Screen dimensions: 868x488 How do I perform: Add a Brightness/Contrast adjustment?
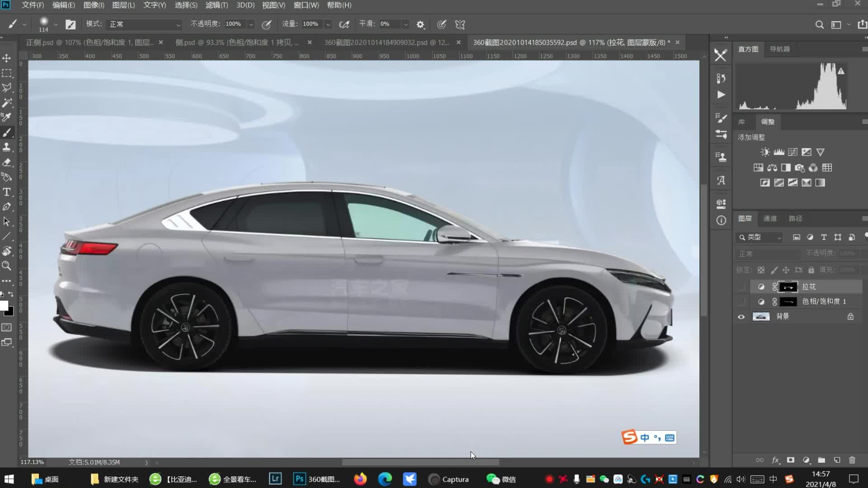pyautogui.click(x=765, y=152)
